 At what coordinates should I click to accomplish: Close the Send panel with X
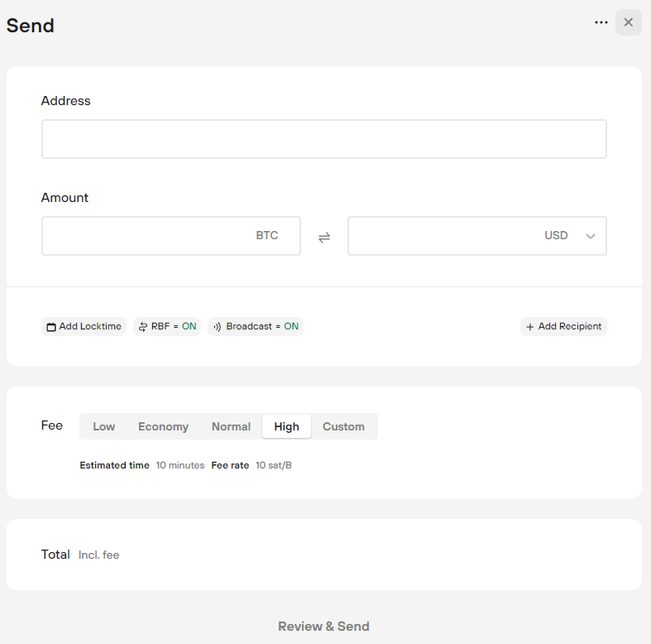click(x=629, y=22)
